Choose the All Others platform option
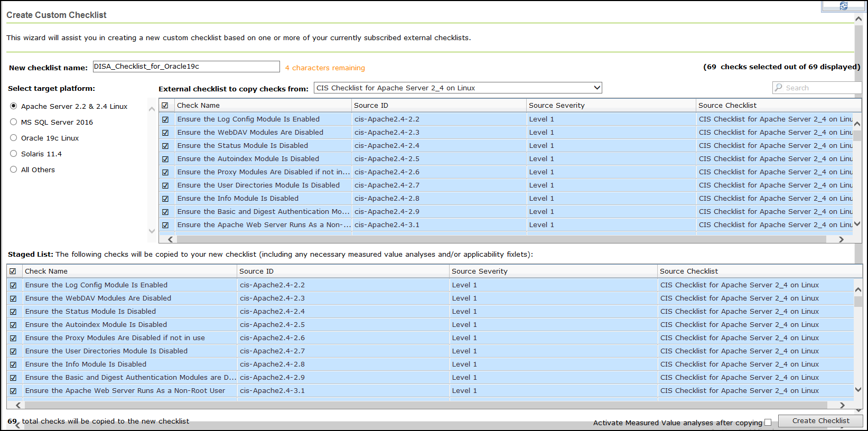This screenshot has width=868, height=431. coord(14,170)
